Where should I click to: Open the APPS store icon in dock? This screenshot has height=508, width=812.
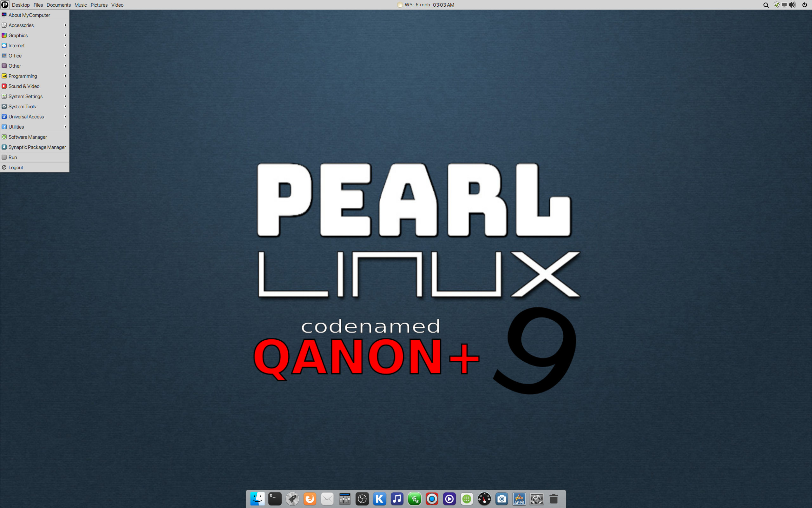click(x=519, y=499)
